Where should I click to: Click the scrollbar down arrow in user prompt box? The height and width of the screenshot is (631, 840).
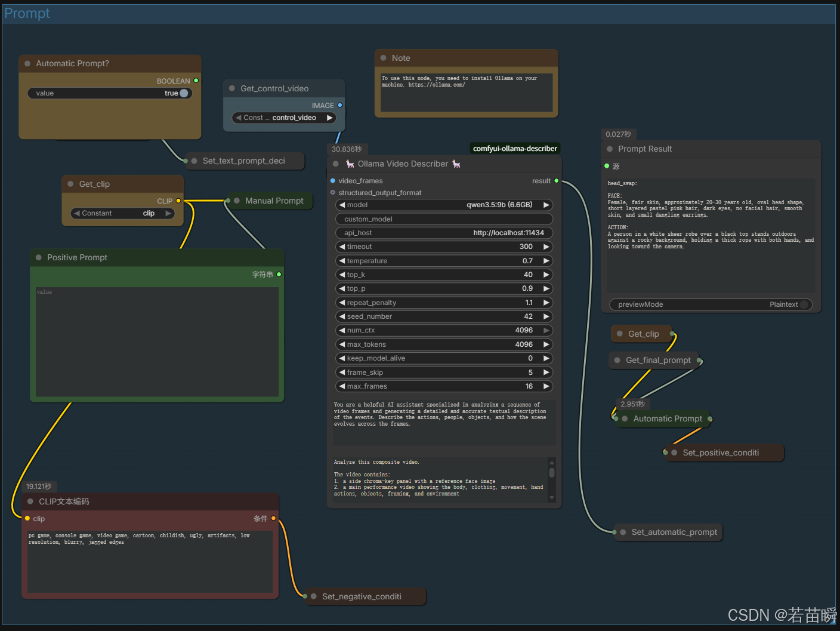pos(552,497)
